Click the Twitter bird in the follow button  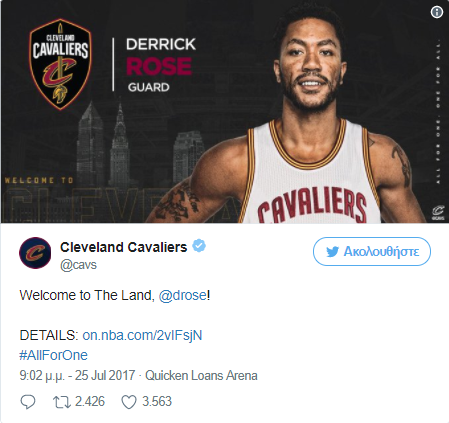(x=332, y=252)
